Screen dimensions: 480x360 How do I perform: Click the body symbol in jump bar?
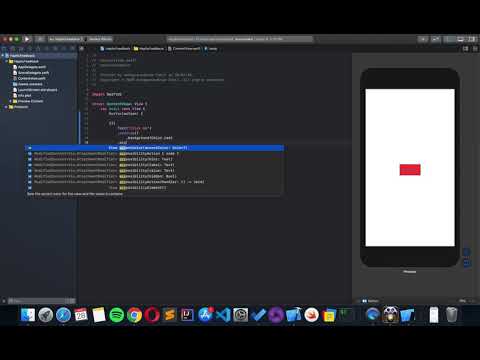point(211,49)
